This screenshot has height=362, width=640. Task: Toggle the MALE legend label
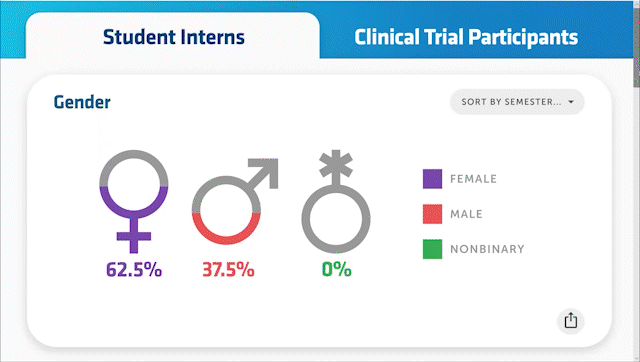pos(466,214)
